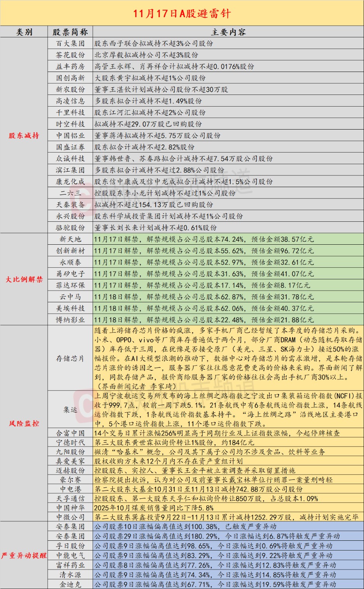Select stock name 康龙化成
This screenshot has height=589, width=364.
click(x=70, y=182)
